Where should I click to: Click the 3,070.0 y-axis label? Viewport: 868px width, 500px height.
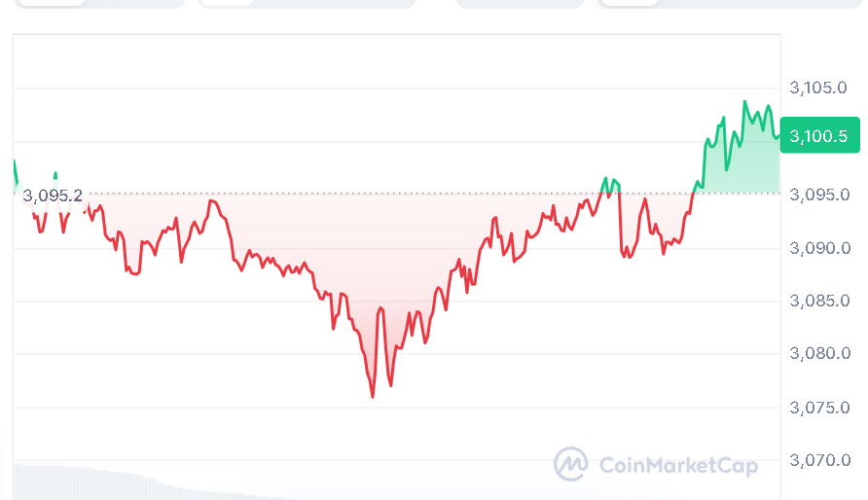pyautogui.click(x=819, y=460)
